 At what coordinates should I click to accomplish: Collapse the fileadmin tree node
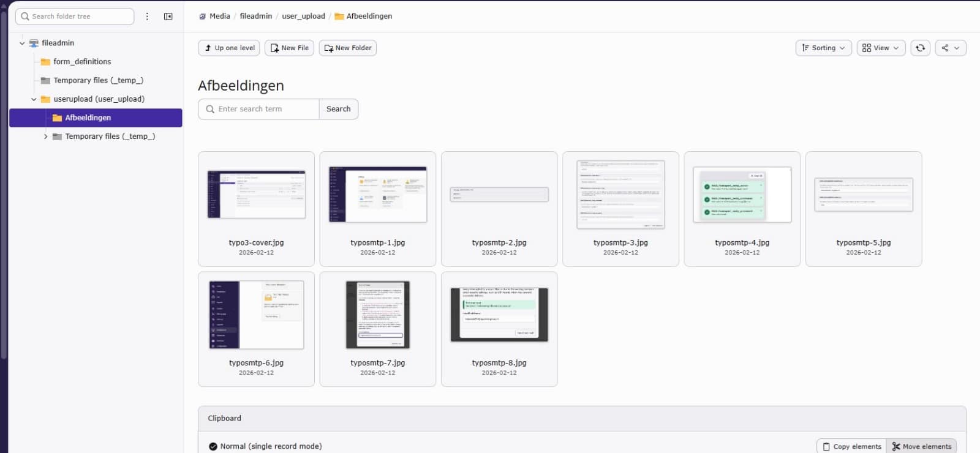22,43
